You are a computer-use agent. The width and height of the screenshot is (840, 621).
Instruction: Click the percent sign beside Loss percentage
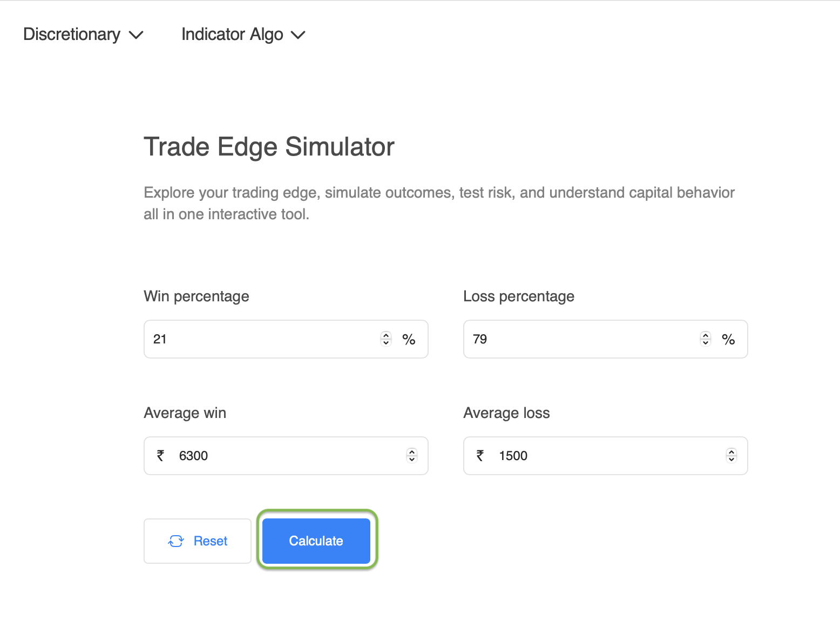pos(728,339)
